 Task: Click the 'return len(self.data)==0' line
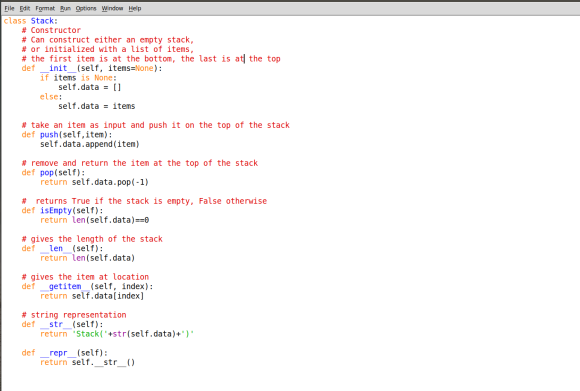point(94,220)
